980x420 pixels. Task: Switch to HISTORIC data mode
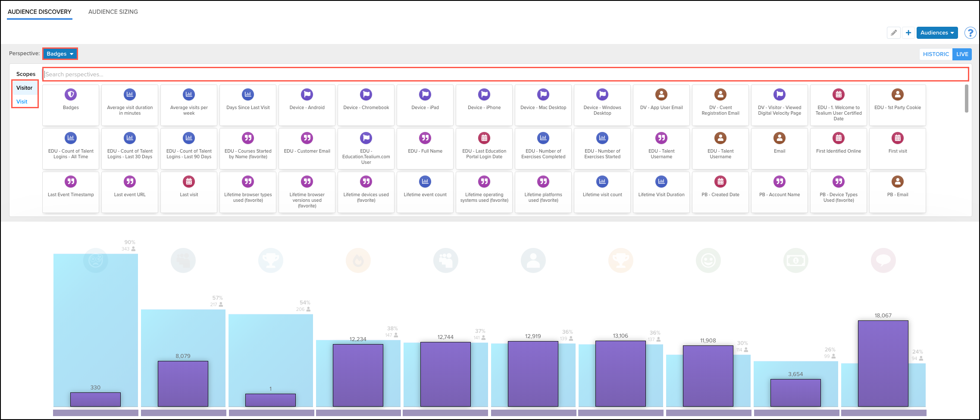[936, 54]
